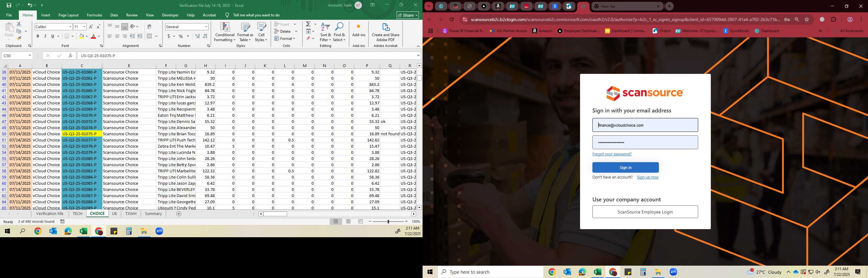
Task: Open the Cell Styles dropdown
Action: pyautogui.click(x=261, y=32)
